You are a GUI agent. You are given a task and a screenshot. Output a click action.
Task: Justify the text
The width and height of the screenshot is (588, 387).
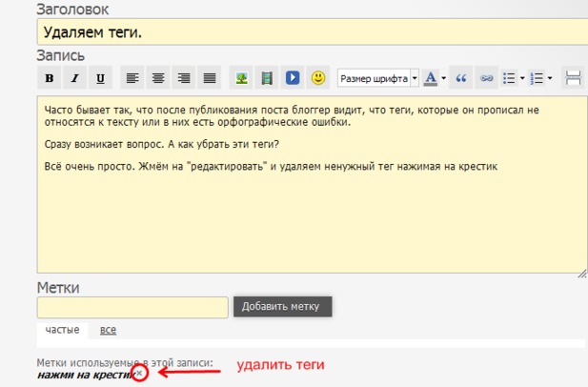210,78
